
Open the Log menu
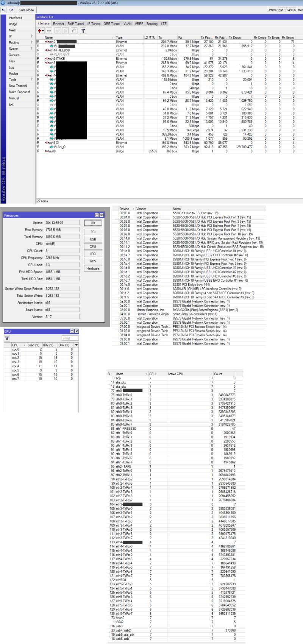[11, 67]
